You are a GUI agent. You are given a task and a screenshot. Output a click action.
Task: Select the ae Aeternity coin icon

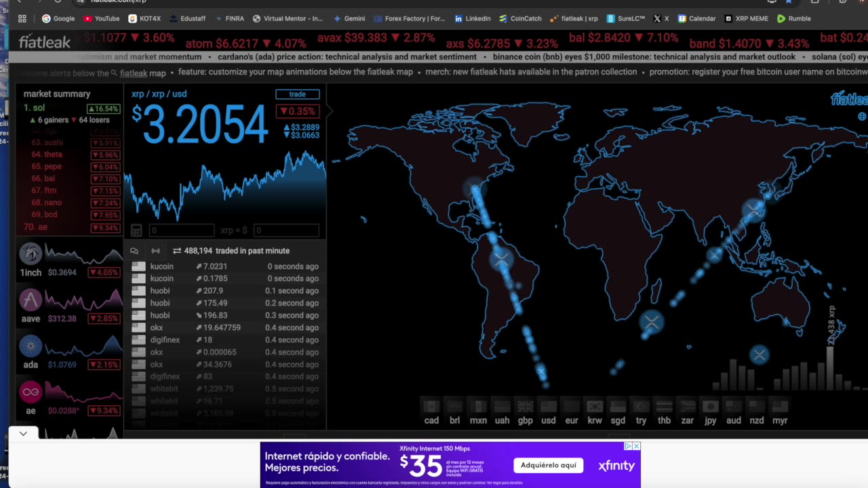click(31, 392)
